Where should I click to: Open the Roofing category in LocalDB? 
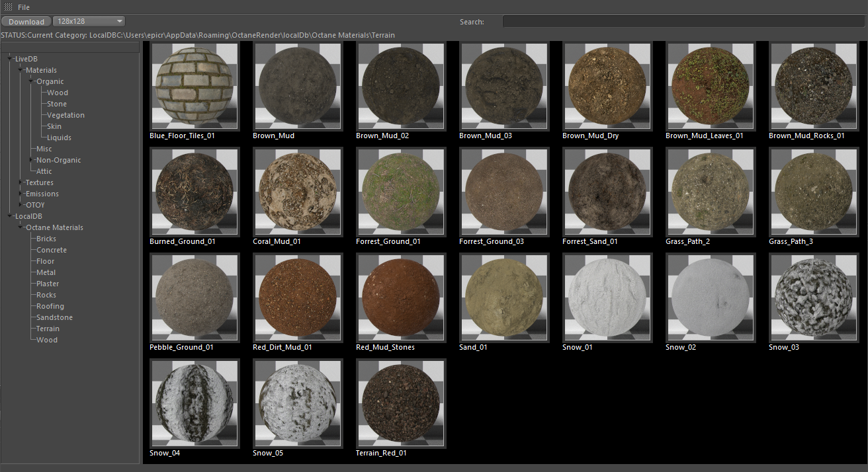(50, 306)
